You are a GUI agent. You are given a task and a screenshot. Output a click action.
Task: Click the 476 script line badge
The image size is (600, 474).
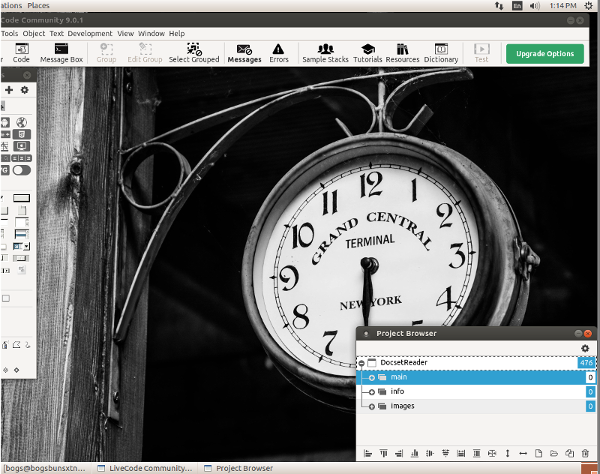(586, 363)
